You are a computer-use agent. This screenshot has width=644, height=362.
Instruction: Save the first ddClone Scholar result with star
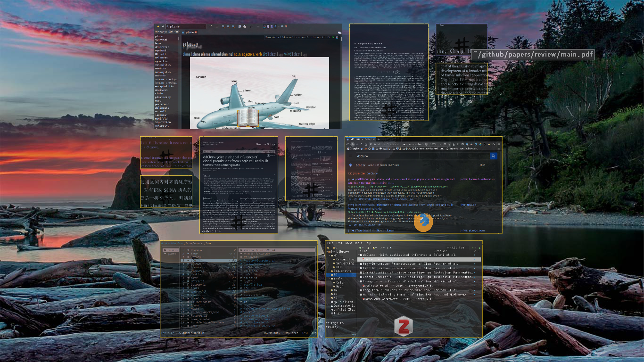[350, 199]
